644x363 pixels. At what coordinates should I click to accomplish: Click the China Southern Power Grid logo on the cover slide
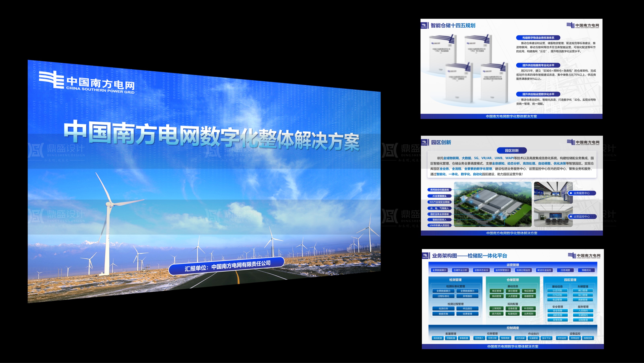tap(86, 82)
